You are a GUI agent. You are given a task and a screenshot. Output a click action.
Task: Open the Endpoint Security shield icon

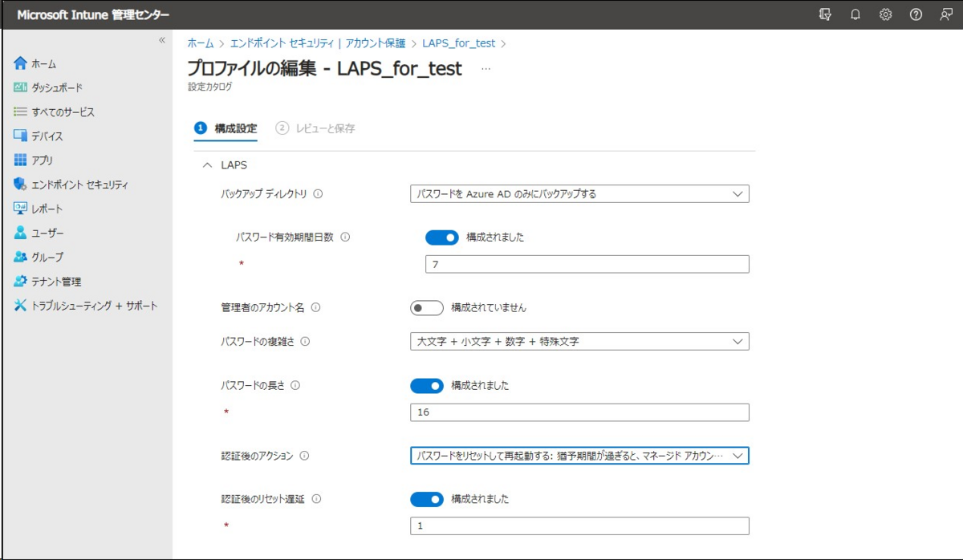click(x=21, y=185)
